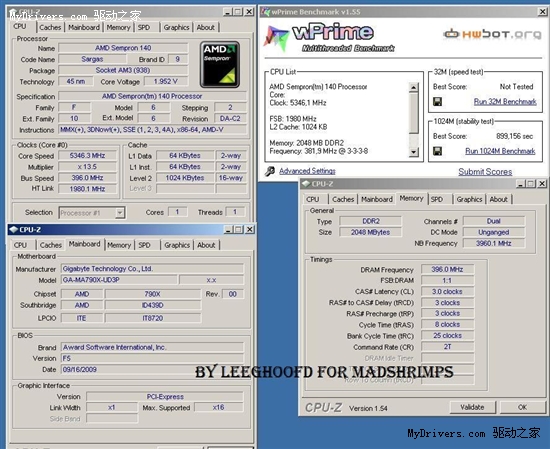Click the Validate button
The height and width of the screenshot is (449, 550).
(472, 407)
